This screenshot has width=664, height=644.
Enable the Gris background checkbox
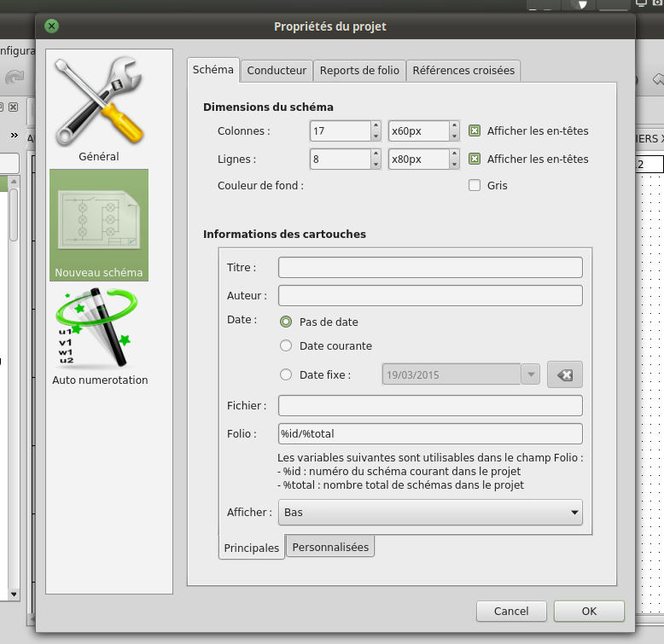[x=475, y=185]
